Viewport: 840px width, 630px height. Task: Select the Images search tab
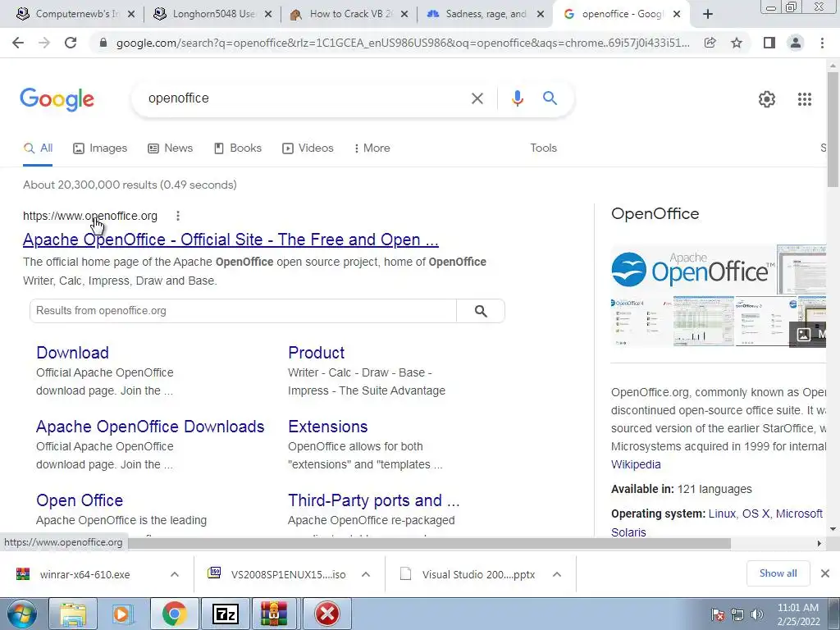click(x=100, y=148)
